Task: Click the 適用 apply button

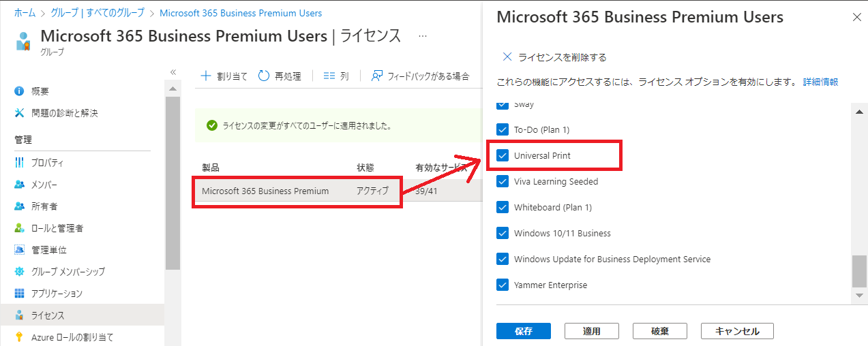Action: (592, 331)
